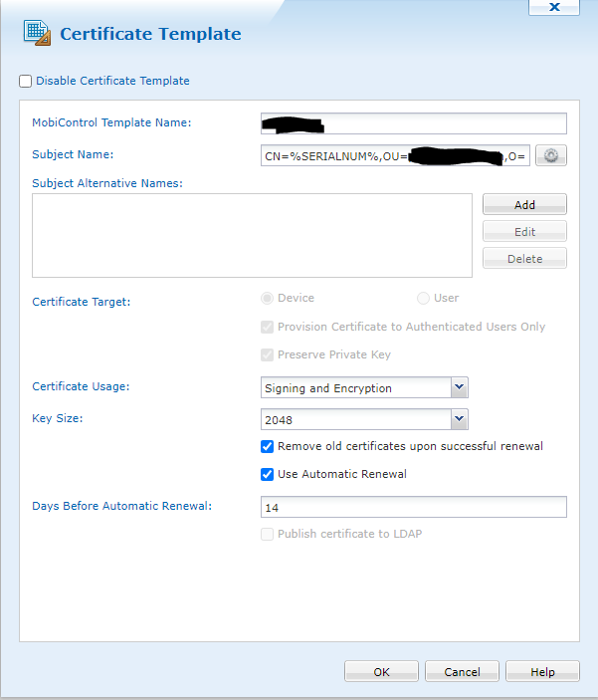Open Help for this dialog
The image size is (598, 700).
pos(542,672)
